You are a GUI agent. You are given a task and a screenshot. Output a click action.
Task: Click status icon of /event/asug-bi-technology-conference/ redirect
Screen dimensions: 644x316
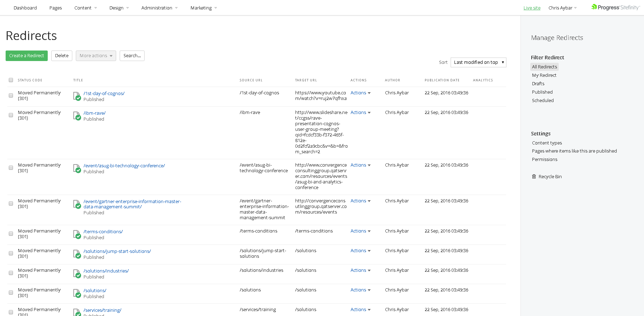[77, 168]
